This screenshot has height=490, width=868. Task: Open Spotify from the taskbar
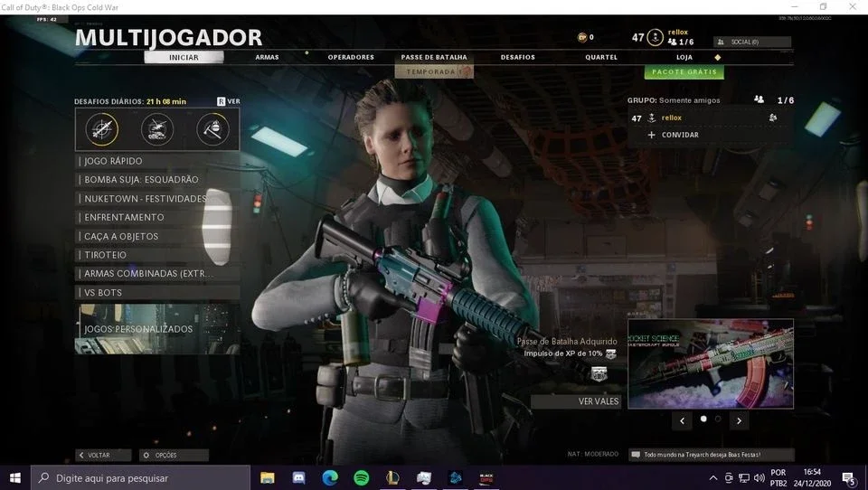362,477
